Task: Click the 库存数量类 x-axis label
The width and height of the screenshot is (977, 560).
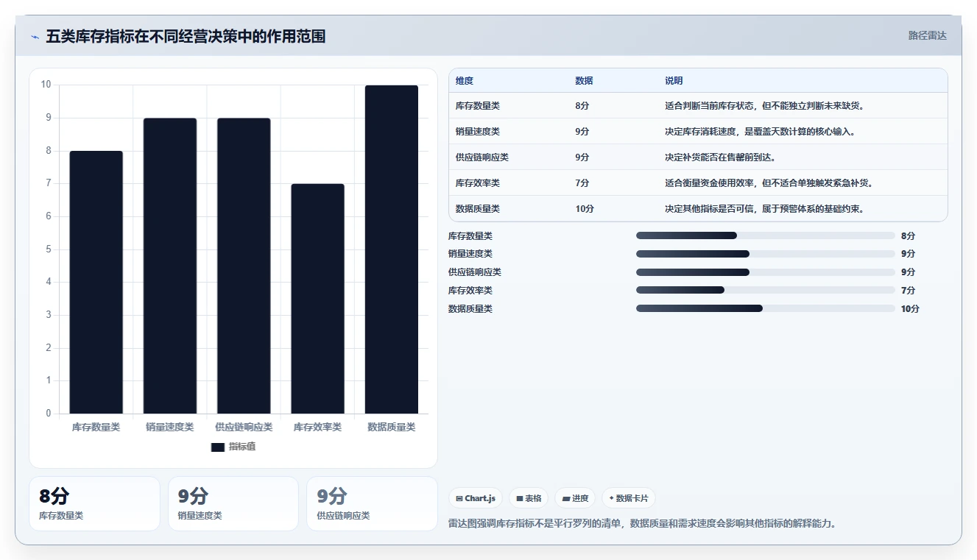Action: 96,427
